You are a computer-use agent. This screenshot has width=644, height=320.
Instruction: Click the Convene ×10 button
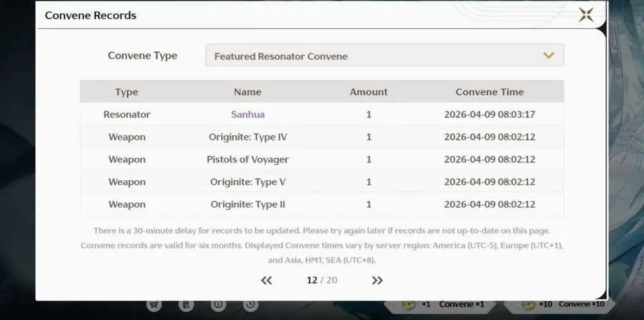(559, 305)
